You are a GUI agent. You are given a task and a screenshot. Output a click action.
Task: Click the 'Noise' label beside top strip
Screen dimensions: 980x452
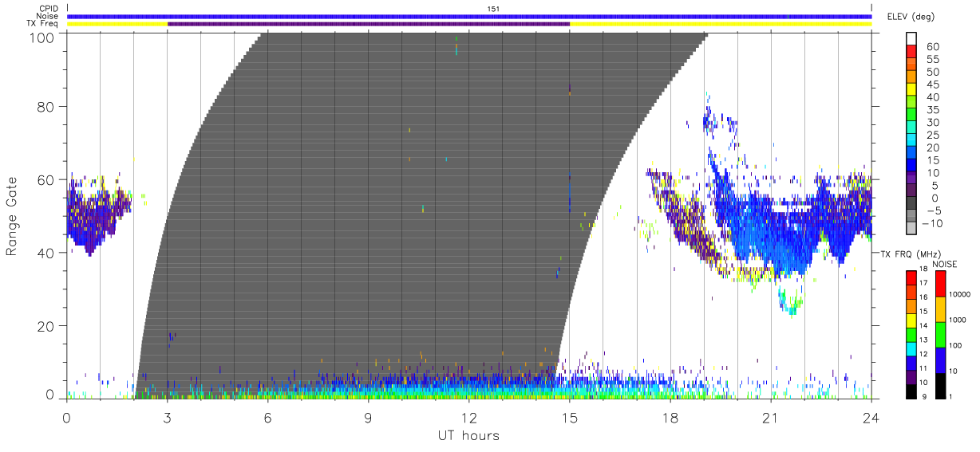click(47, 16)
